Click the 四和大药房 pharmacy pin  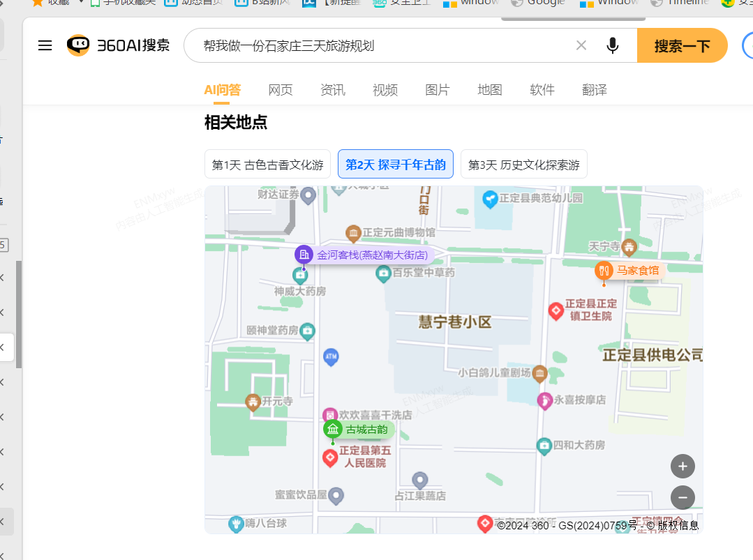(x=544, y=446)
